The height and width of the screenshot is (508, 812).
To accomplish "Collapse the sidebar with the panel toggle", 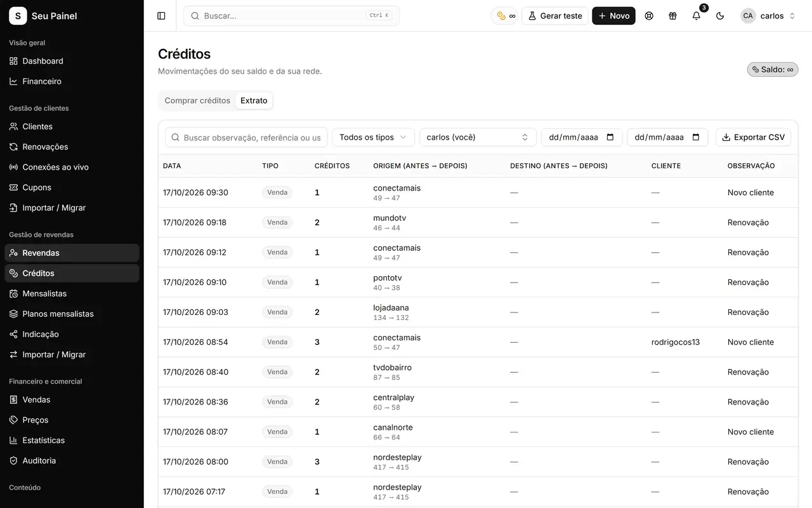I will click(x=161, y=16).
